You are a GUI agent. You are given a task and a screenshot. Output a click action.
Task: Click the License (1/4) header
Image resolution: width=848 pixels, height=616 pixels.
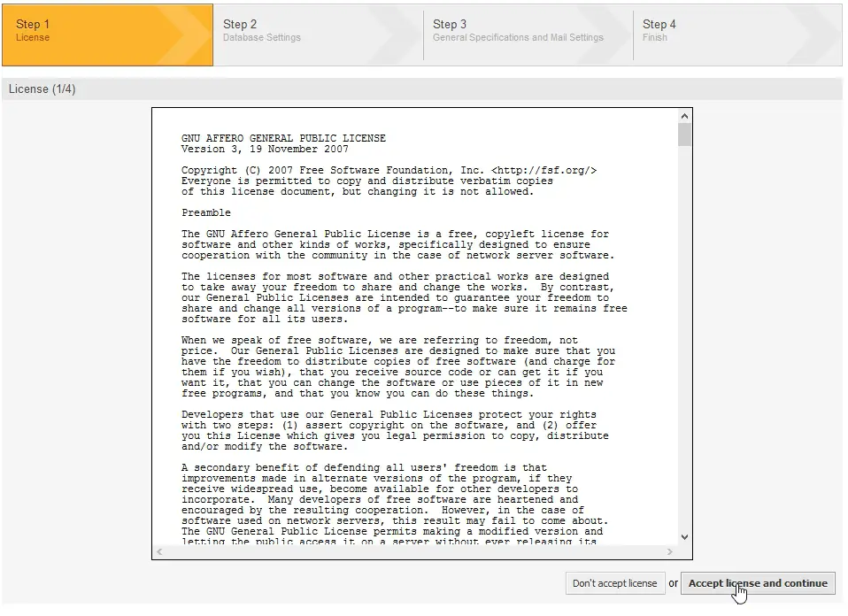pos(41,89)
